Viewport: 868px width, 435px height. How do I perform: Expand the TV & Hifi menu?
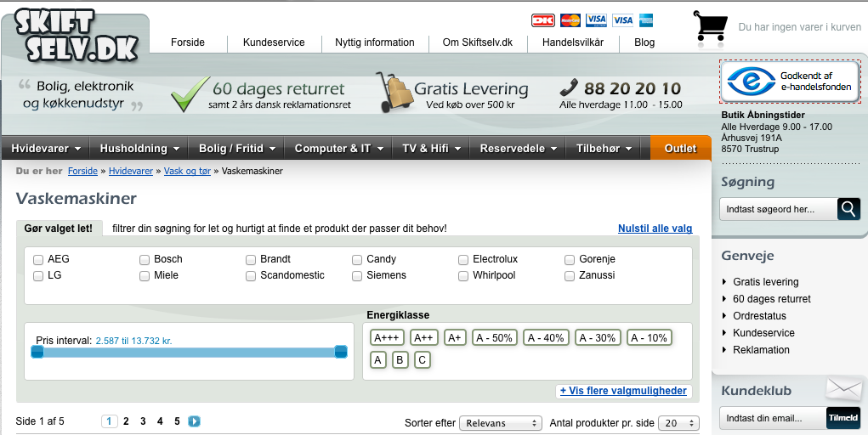pos(431,149)
